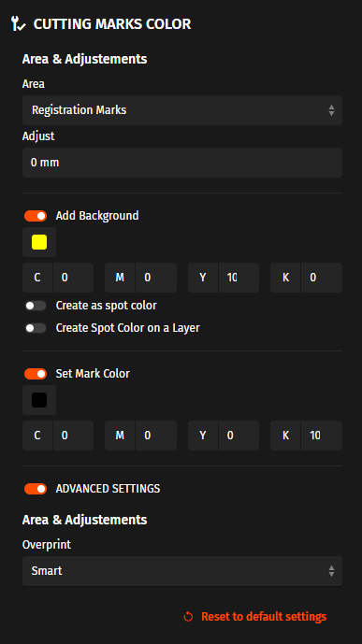Click the mark color Y value field

[239, 436]
